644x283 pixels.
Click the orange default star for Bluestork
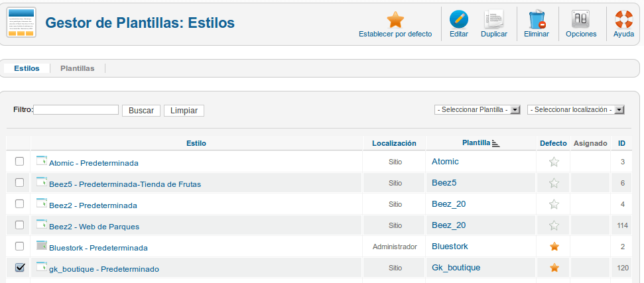[554, 247]
